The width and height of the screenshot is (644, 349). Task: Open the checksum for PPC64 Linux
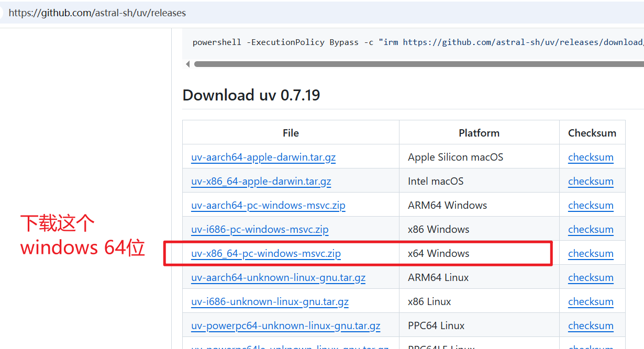pos(591,326)
